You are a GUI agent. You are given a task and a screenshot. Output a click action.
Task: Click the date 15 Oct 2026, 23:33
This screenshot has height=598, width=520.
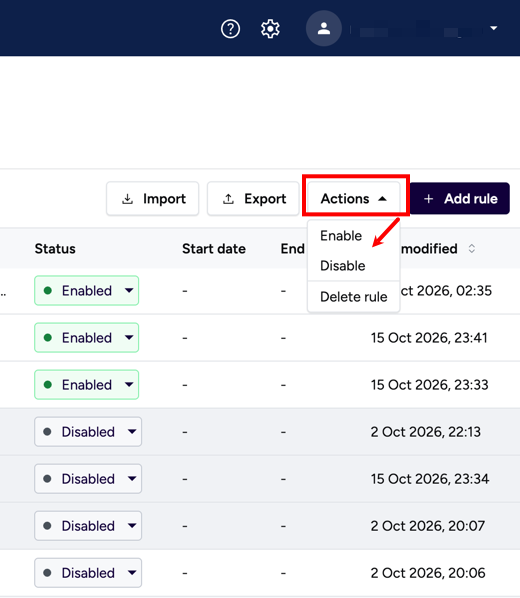point(430,384)
